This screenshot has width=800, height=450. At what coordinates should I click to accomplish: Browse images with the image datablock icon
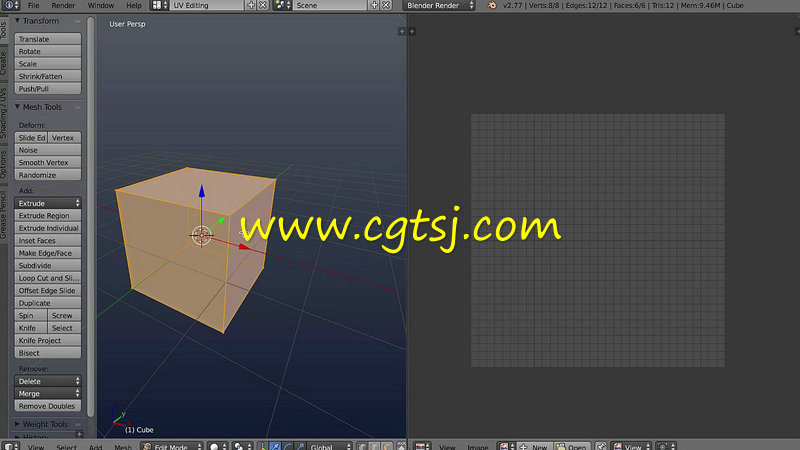coord(506,446)
